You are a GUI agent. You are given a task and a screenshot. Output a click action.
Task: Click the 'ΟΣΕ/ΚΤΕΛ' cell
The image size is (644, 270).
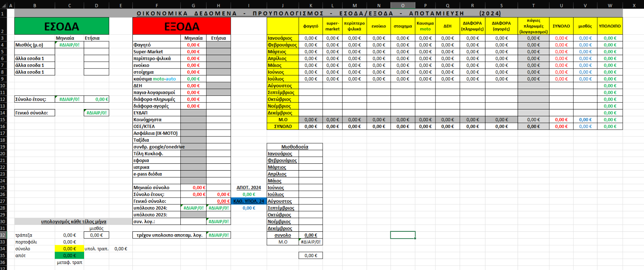[157, 126]
